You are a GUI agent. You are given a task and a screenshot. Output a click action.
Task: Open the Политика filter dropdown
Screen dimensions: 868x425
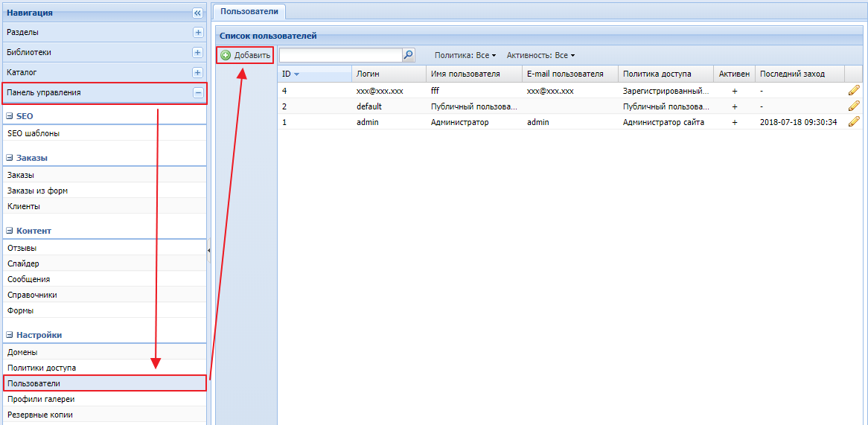[x=465, y=56]
